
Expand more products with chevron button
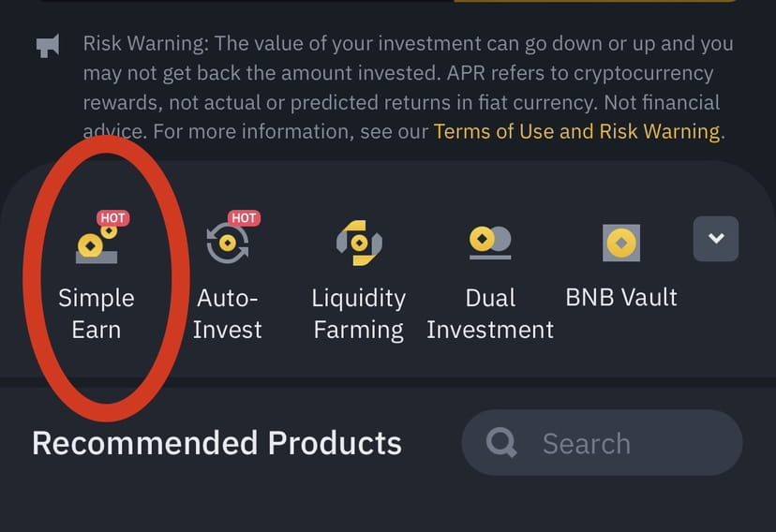[x=715, y=239]
